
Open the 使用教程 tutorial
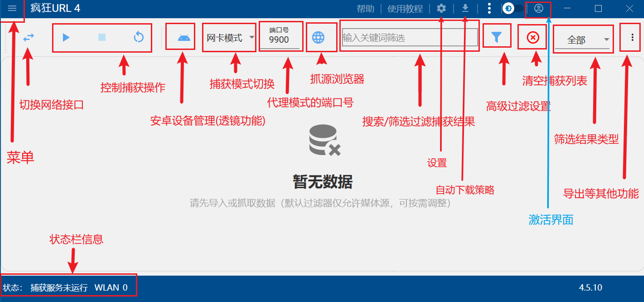tap(406, 9)
